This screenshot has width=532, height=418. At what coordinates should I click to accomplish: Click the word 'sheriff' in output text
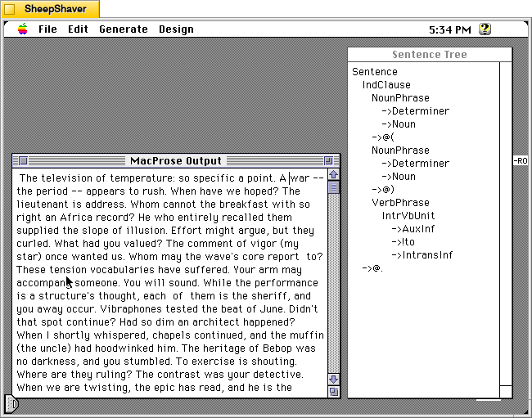coord(270,296)
